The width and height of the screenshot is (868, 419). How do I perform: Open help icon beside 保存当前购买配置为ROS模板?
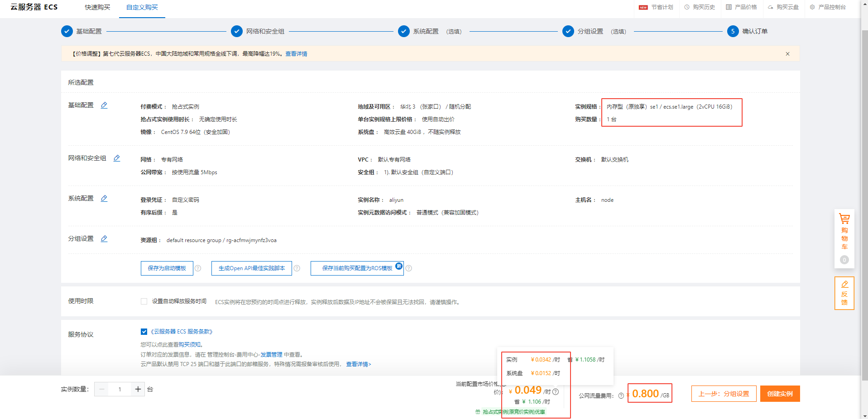click(x=409, y=268)
